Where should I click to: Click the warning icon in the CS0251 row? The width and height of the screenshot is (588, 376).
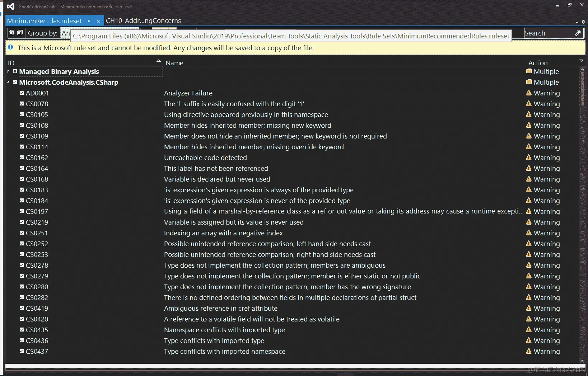tap(529, 232)
